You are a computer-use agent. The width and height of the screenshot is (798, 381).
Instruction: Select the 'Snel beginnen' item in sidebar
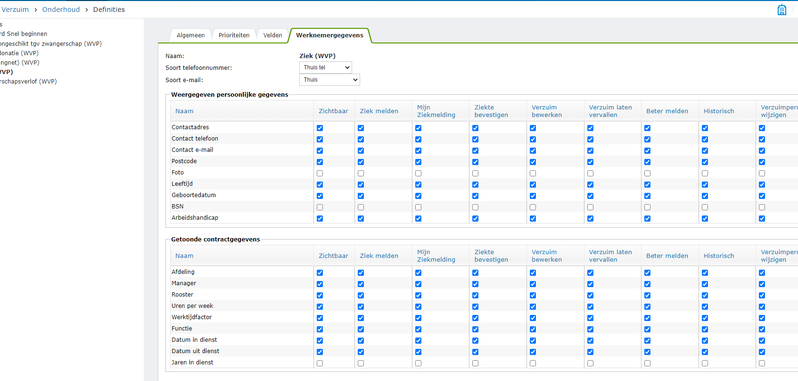[24, 34]
